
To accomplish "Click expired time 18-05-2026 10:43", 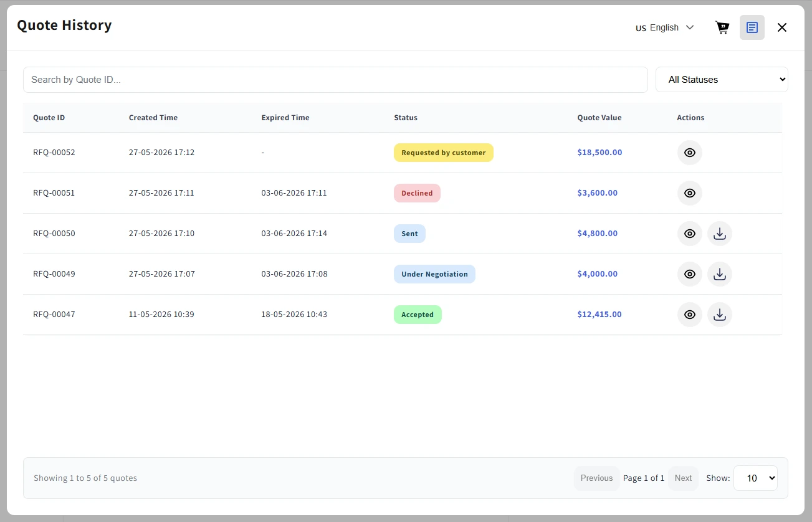I will (x=294, y=315).
